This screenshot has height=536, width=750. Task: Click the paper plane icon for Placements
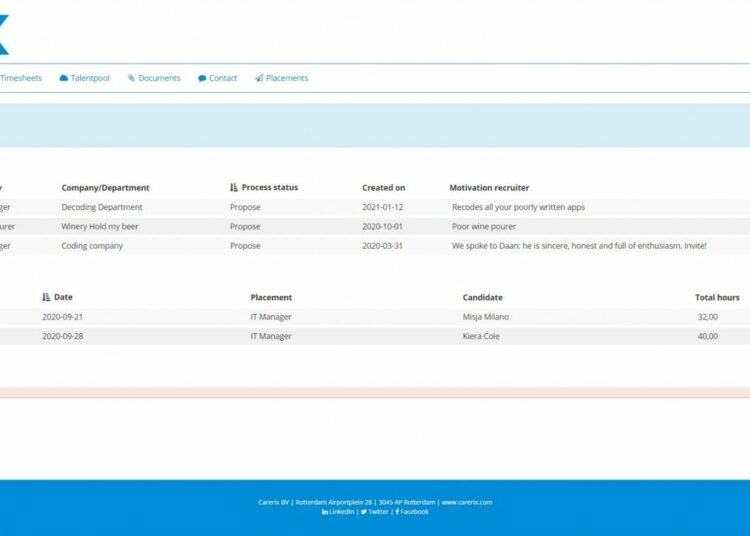(x=259, y=78)
